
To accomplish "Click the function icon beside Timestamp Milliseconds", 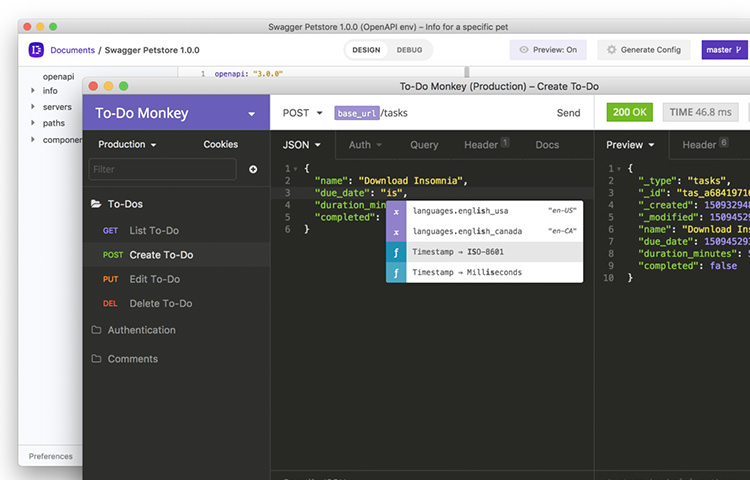I will [x=396, y=273].
